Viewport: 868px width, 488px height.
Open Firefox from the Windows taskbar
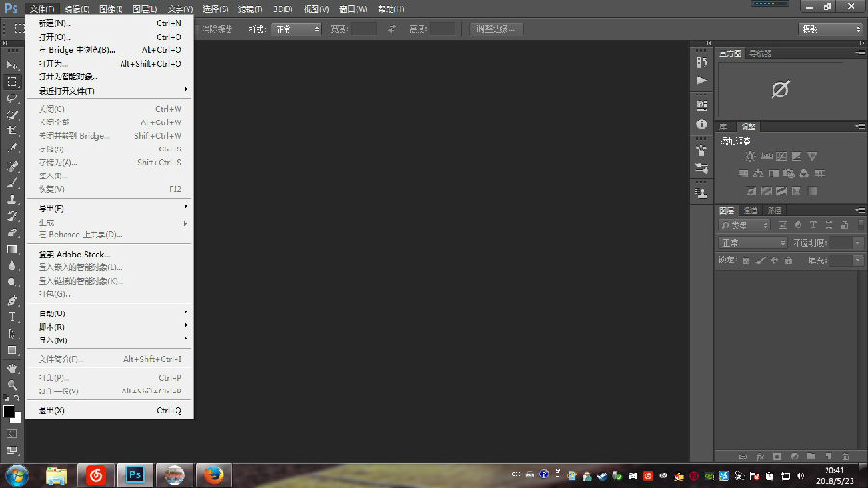coord(214,474)
